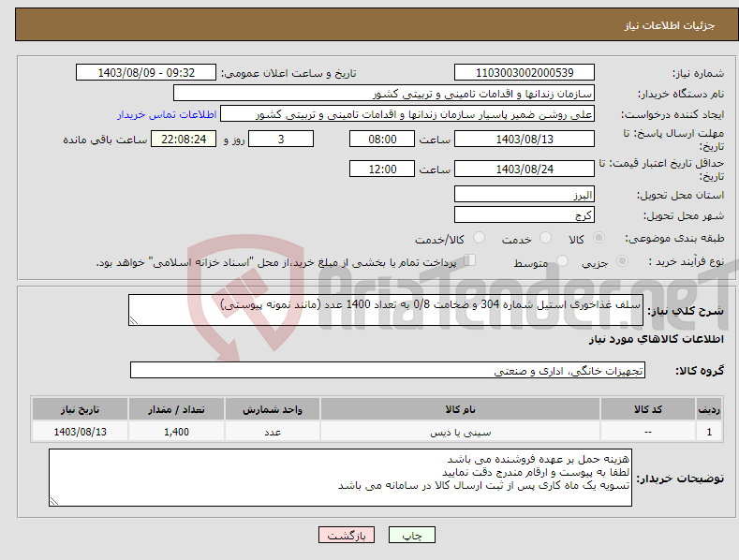The width and height of the screenshot is (739, 560).
Task: Click the اطلاعات کالاهای مورد نیاز heading
Action: 656,339
